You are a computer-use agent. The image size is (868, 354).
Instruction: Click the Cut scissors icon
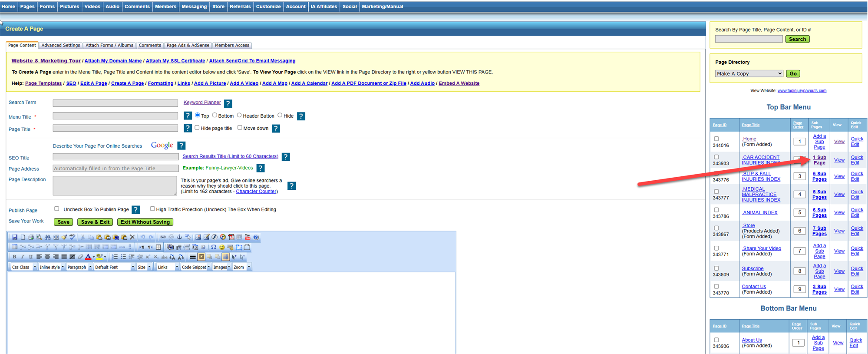click(83, 237)
